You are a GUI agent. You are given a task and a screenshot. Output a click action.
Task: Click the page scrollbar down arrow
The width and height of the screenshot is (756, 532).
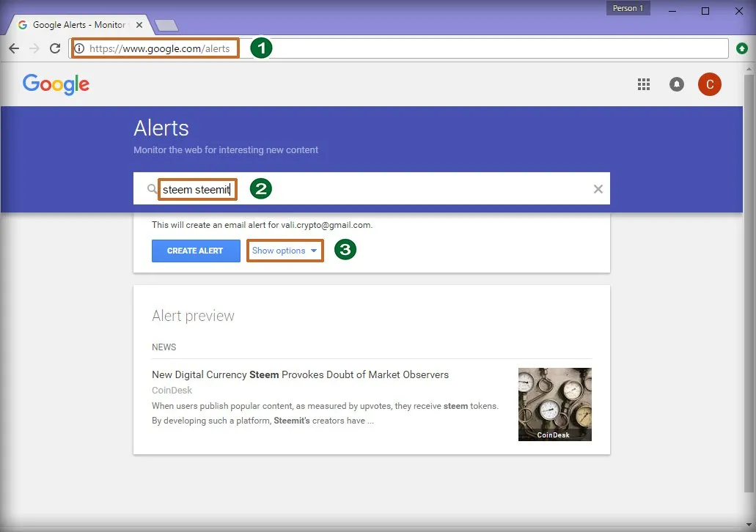tap(749, 524)
